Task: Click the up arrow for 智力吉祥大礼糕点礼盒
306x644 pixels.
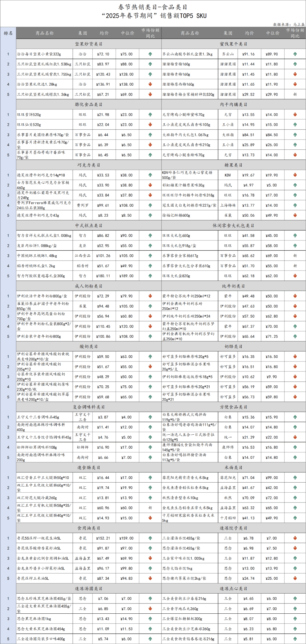Action: coord(150,236)
